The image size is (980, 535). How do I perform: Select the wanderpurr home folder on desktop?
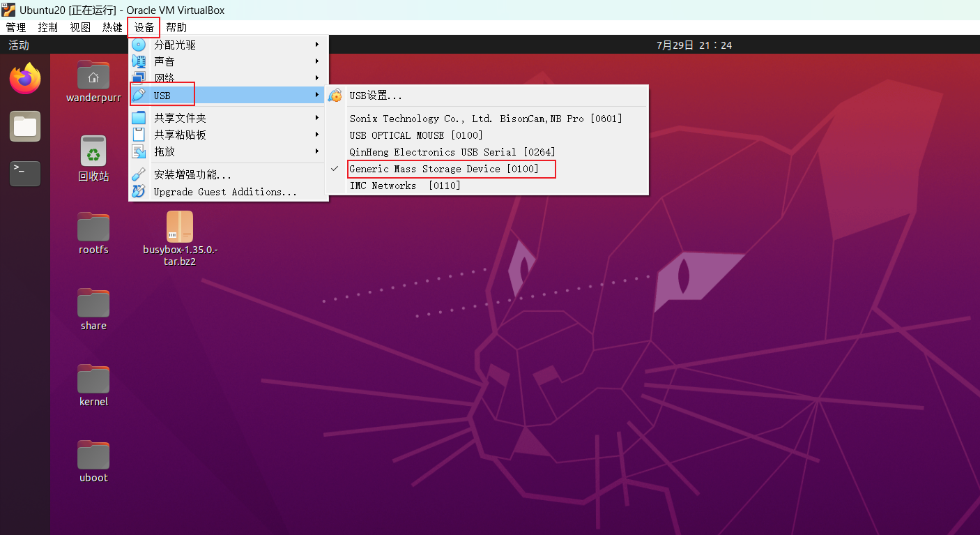(93, 82)
